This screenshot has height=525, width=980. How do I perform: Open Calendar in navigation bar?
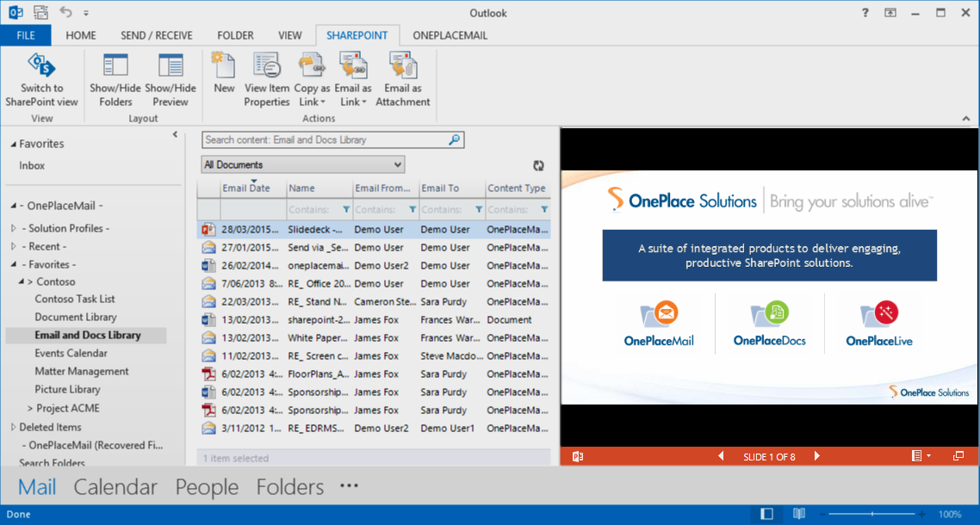[115, 487]
